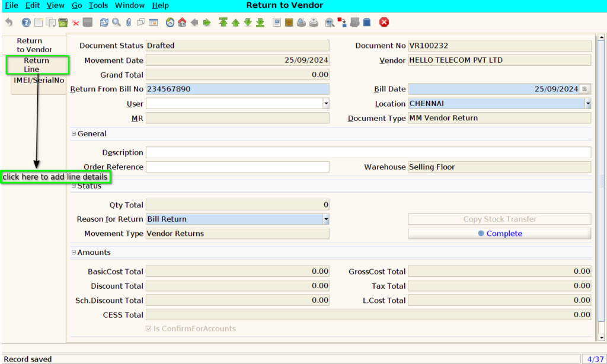Viewport: 607px width, 364px height.
Task: Click the grey Check Requests icon
Action: point(354,23)
